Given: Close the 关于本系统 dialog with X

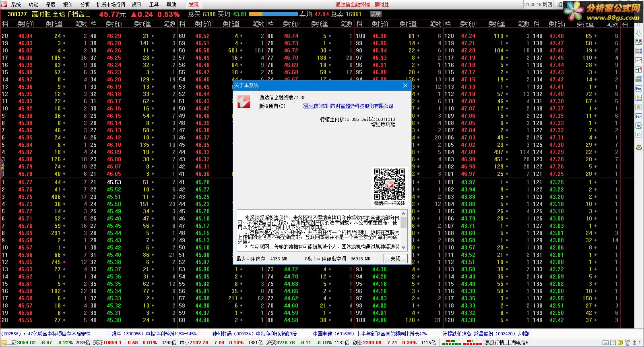Looking at the screenshot, I should 405,85.
